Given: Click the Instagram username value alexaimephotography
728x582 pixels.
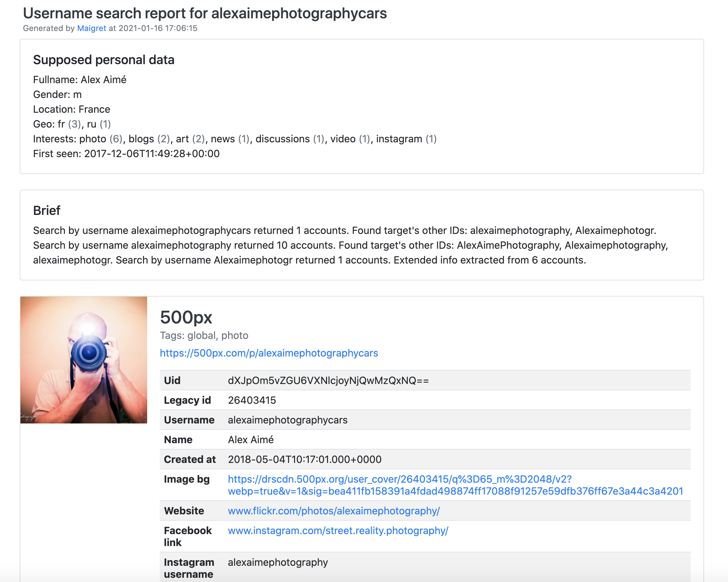Looking at the screenshot, I should point(277,562).
